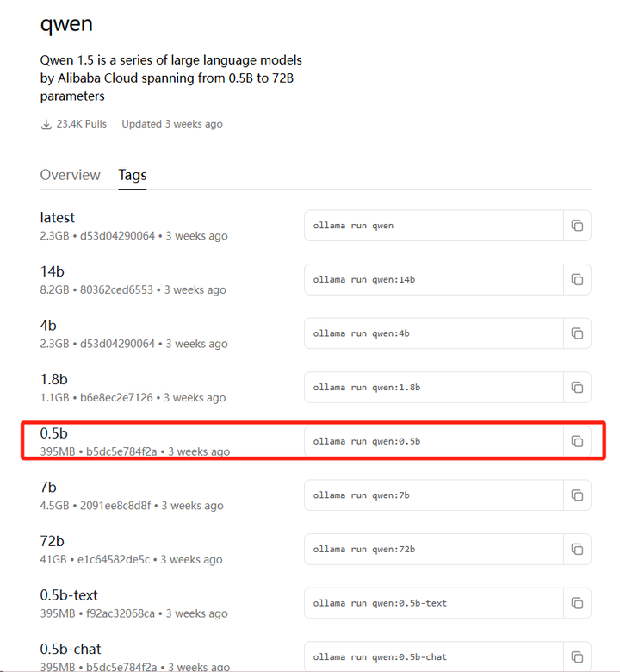Click the 'ollama run qwen:14b' command field
620x672 pixels.
tap(434, 279)
